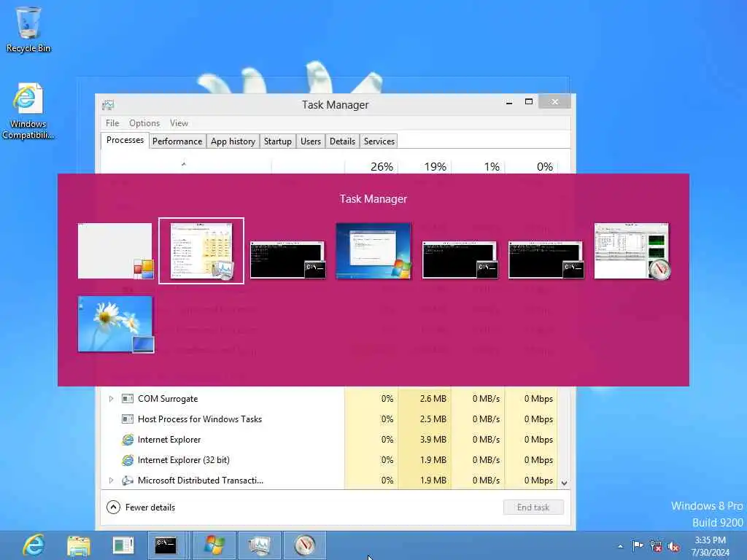Screen dimensions: 747x560
Task: Expand the COM Surrogate process group
Action: 111,399
